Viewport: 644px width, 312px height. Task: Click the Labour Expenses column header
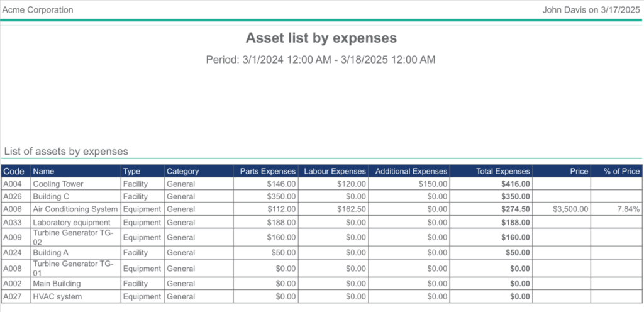coord(335,171)
